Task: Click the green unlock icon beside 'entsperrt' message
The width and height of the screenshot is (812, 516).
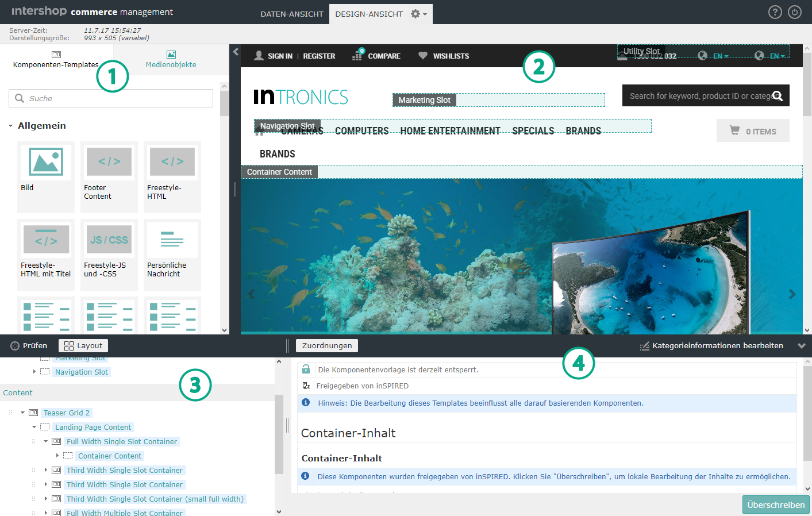Action: coord(306,369)
